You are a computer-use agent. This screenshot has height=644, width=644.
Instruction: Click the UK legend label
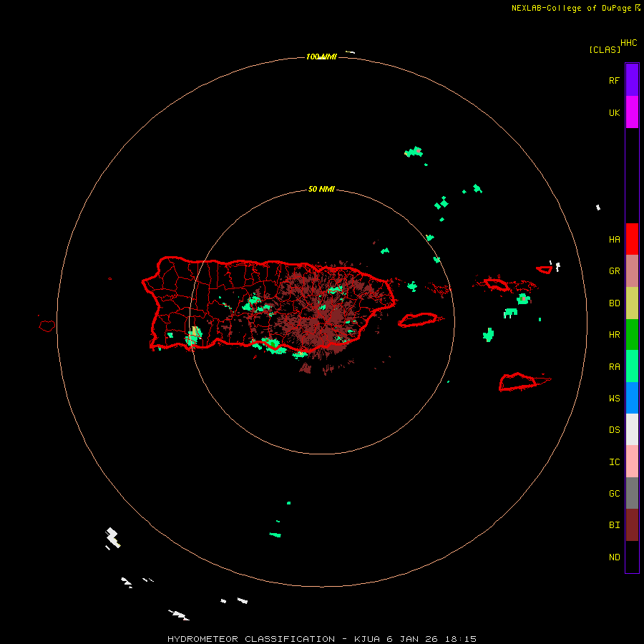click(x=614, y=113)
